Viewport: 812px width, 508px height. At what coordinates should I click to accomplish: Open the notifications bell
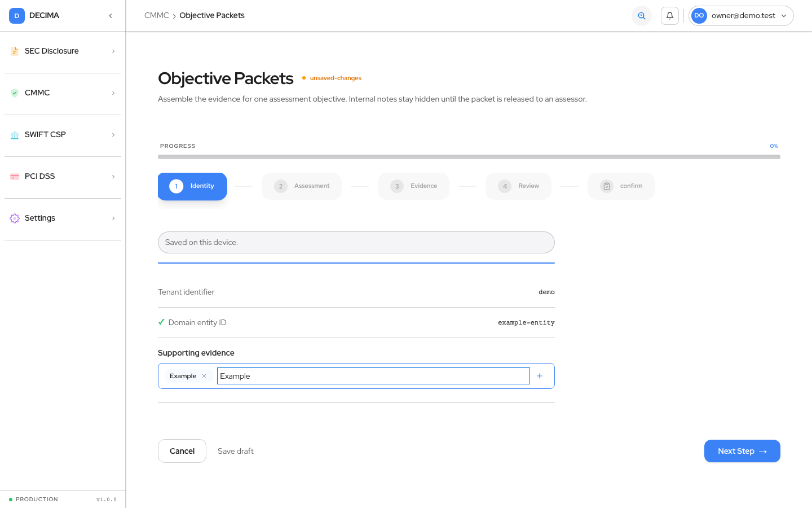[670, 16]
